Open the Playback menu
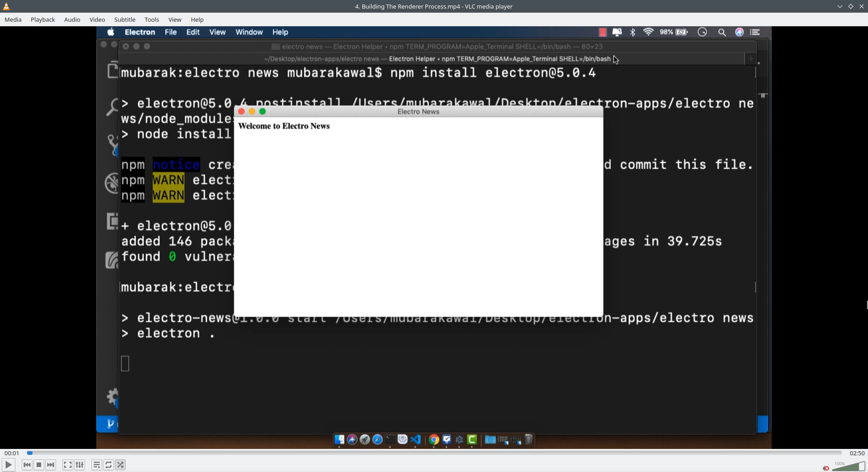Image resolution: width=868 pixels, height=472 pixels. tap(43, 19)
